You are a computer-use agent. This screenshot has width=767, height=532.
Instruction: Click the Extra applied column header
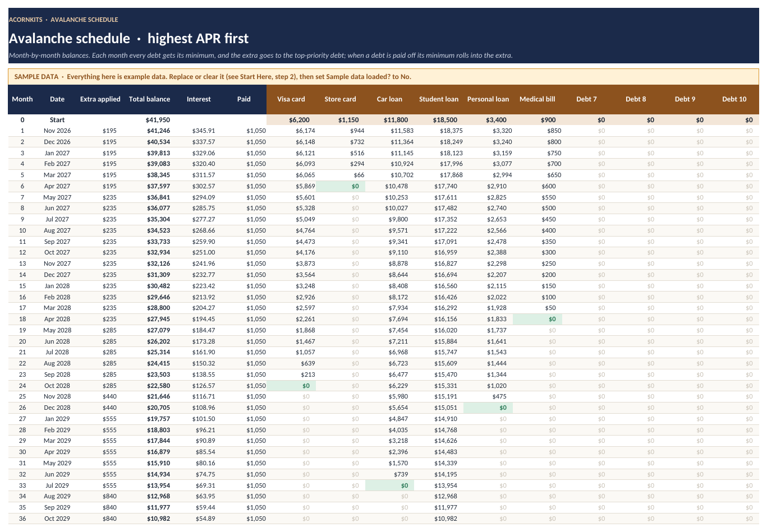tap(100, 99)
